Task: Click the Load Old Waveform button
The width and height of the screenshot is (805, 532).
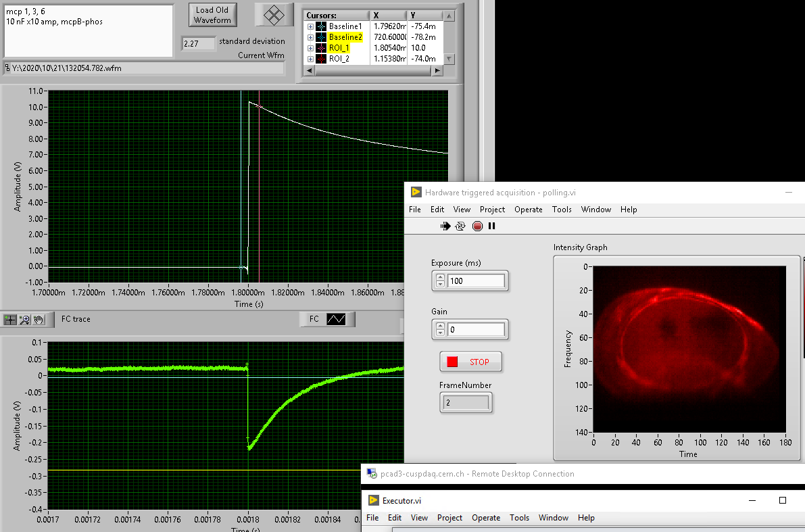Action: coord(212,15)
